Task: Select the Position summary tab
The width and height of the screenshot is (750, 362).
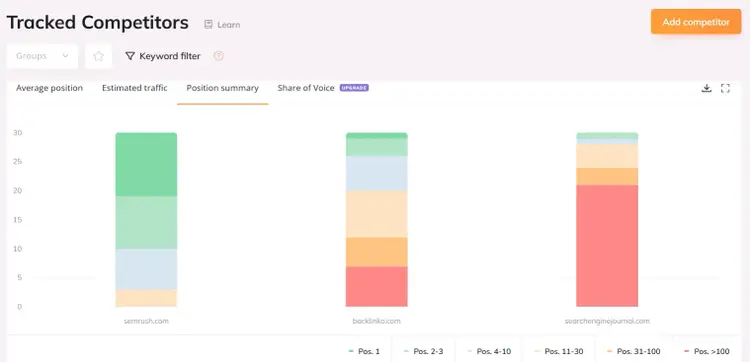Action: (222, 88)
